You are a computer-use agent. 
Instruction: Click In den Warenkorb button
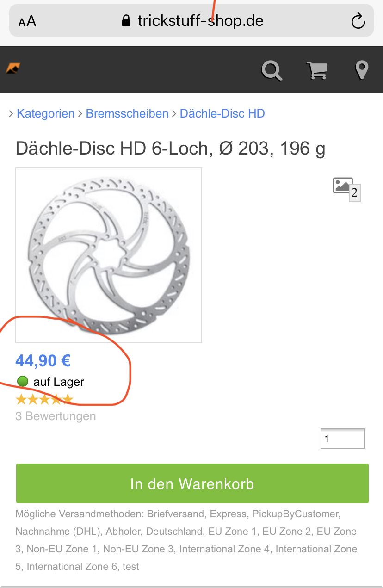point(192,483)
